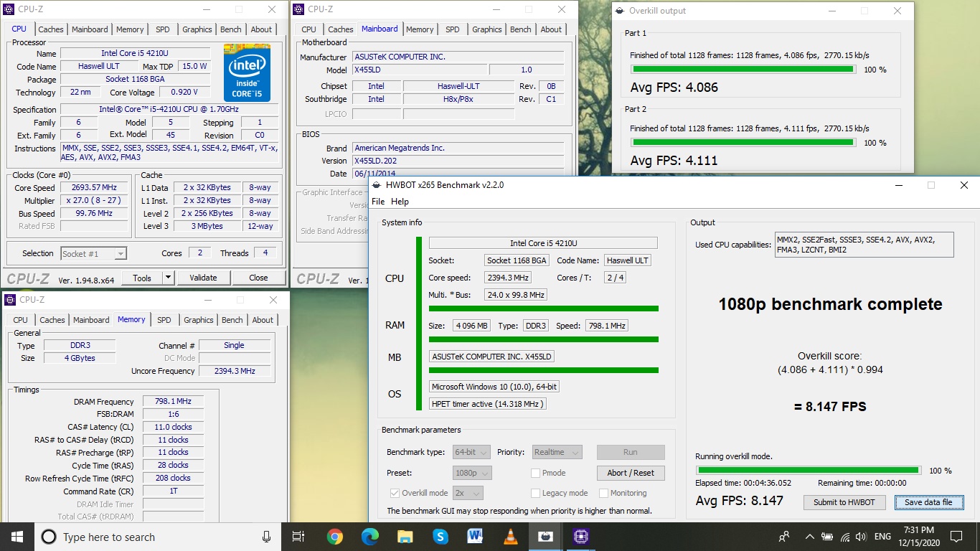The width and height of the screenshot is (980, 551).
Task: Open the volume speaker tray icon
Action: point(862,537)
